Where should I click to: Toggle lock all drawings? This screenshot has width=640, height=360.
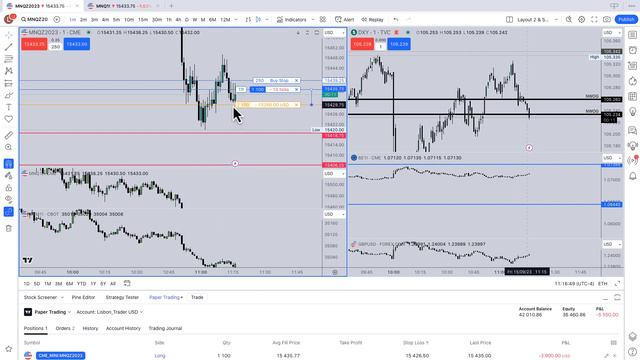click(x=9, y=188)
